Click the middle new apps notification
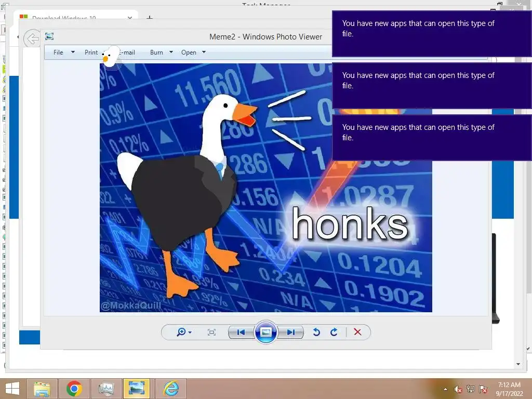Image resolution: width=532 pixels, height=399 pixels. (432, 86)
